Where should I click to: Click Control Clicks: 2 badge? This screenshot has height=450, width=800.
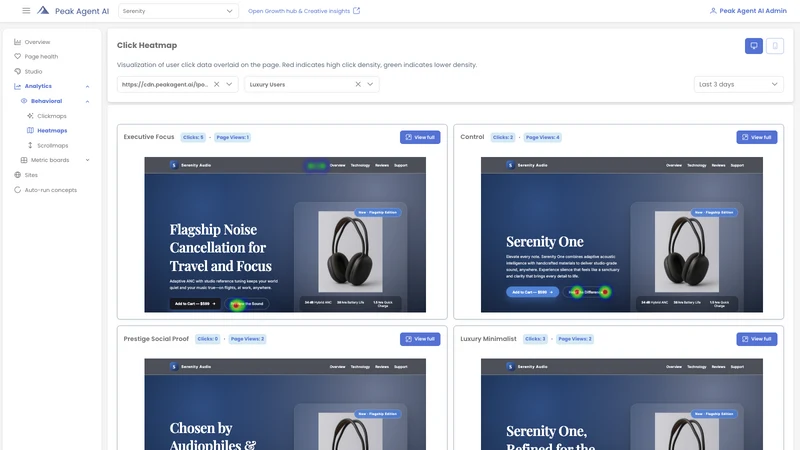tap(503, 137)
